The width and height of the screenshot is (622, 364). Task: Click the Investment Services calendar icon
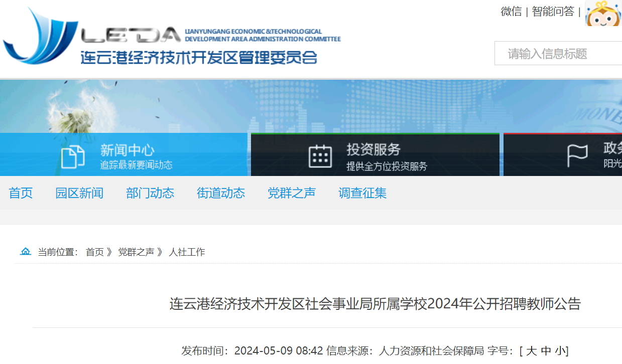tap(320, 156)
